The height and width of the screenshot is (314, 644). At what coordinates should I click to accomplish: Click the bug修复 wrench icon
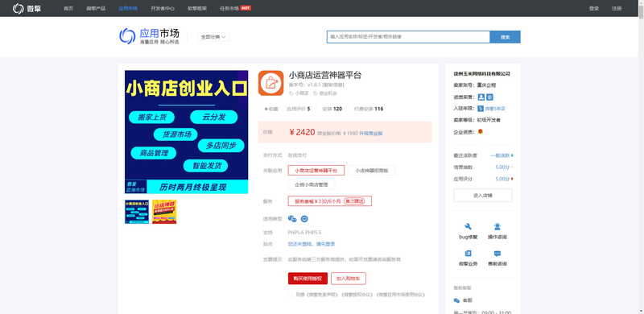[x=468, y=226]
